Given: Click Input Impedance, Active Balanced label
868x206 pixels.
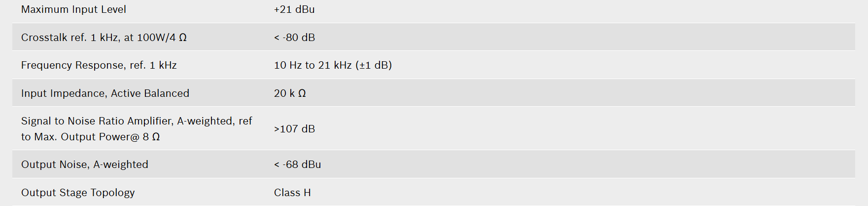Looking at the screenshot, I should point(105,93).
